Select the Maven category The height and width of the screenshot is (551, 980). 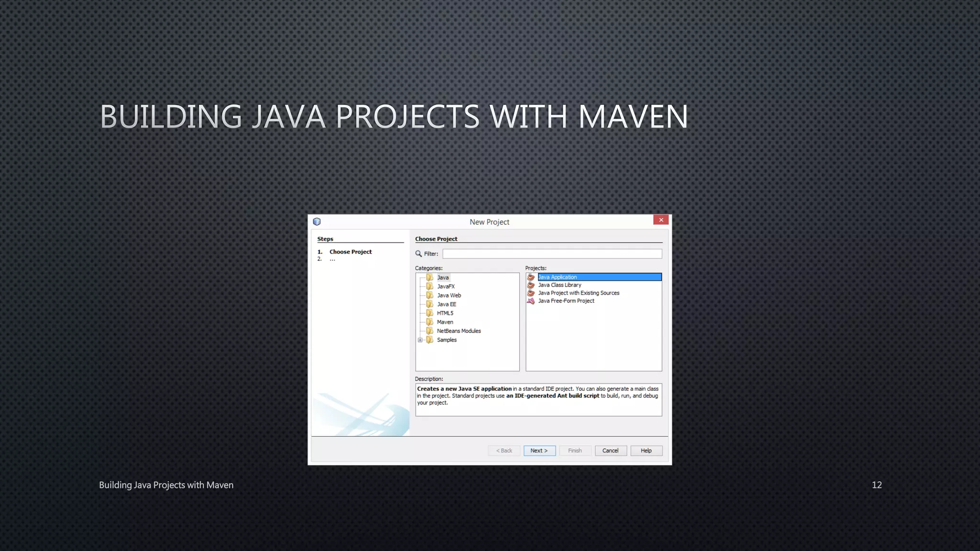[x=445, y=322]
